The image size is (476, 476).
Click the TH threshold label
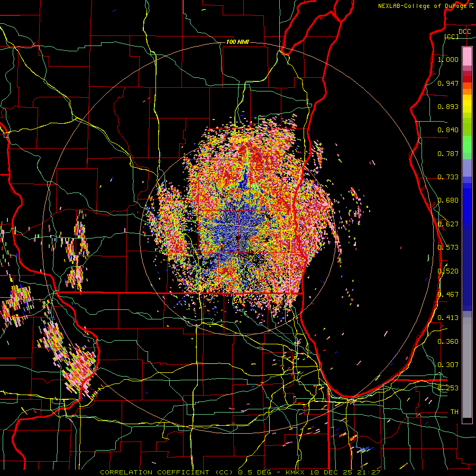(x=454, y=412)
